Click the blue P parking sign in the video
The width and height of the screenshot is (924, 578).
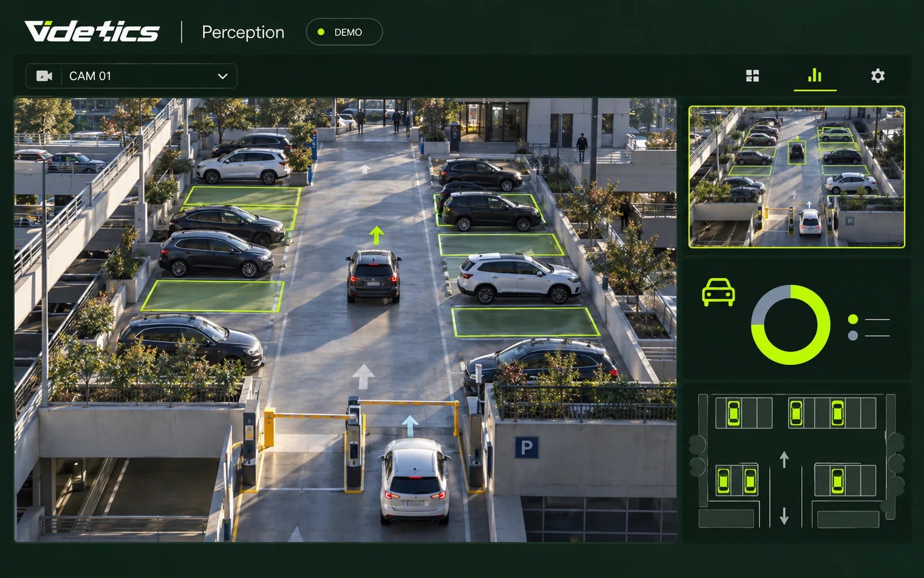coord(527,447)
